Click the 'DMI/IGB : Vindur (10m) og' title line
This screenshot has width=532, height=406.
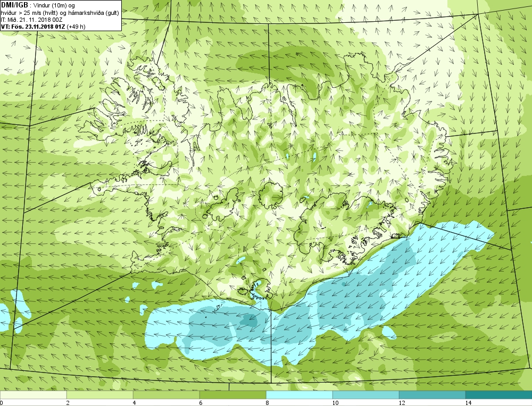point(38,5)
